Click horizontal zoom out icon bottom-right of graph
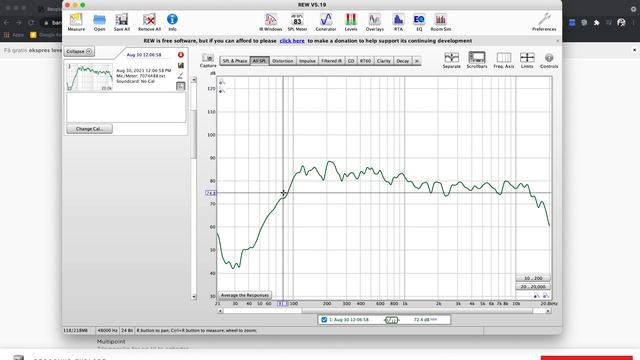 [x=537, y=296]
